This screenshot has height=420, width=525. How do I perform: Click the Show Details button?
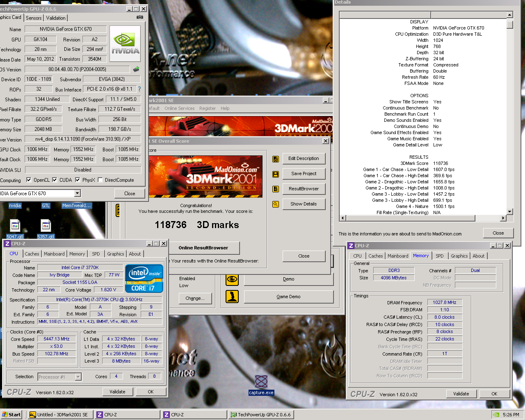304,204
